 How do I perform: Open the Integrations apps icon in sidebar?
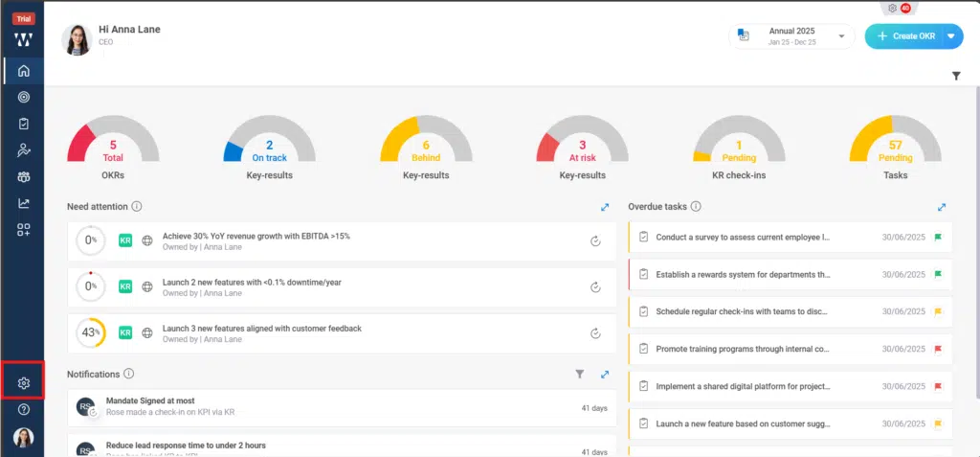pos(24,230)
